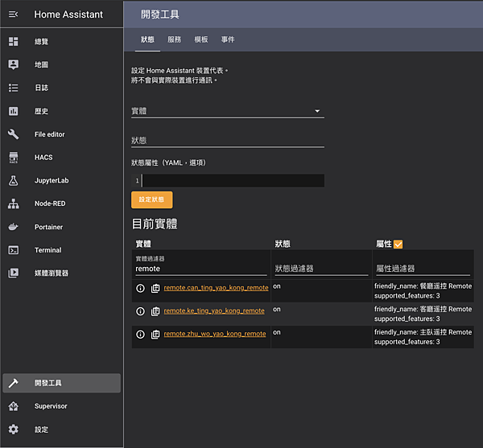This screenshot has width=483, height=448.
Task: Click the 目前實體 heading
Action: click(x=155, y=224)
